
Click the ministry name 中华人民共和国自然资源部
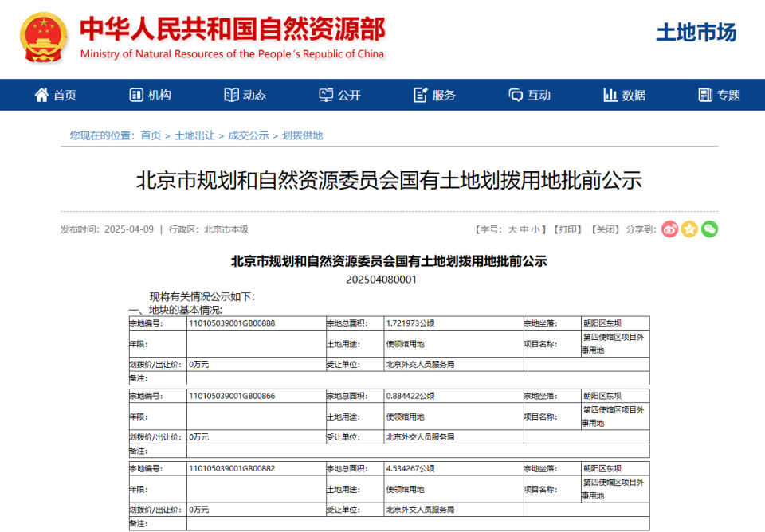pyautogui.click(x=232, y=29)
